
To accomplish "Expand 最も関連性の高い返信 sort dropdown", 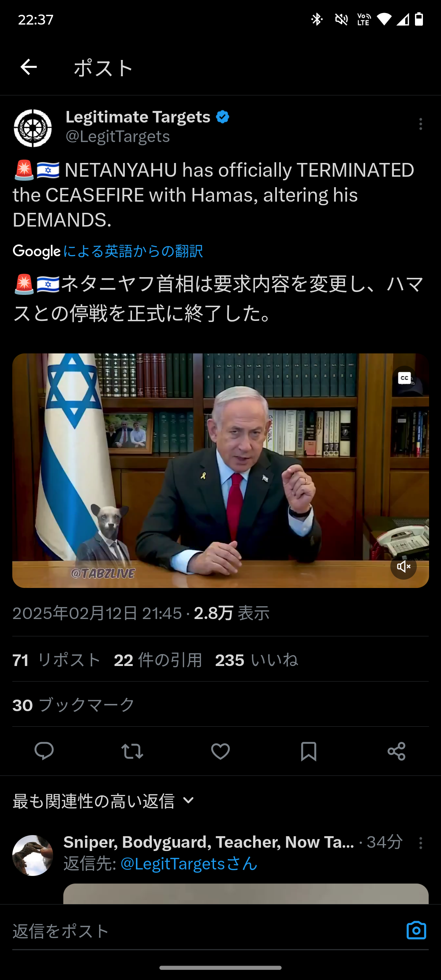I will point(104,801).
